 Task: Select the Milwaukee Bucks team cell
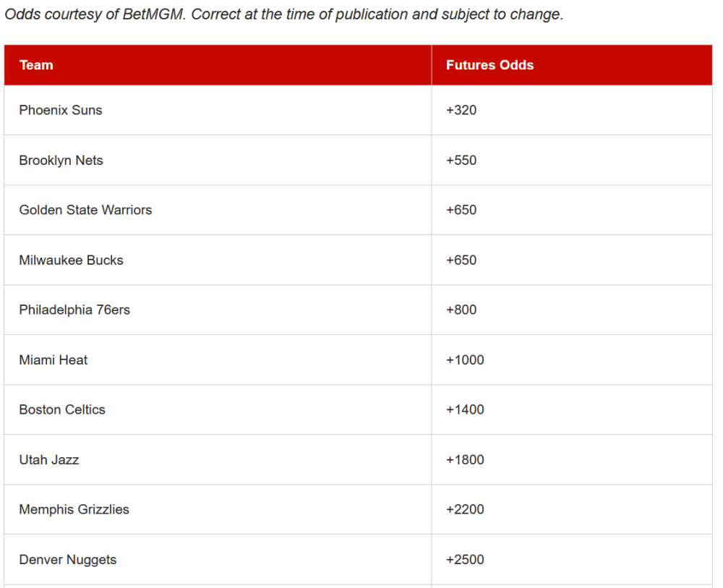pos(218,260)
